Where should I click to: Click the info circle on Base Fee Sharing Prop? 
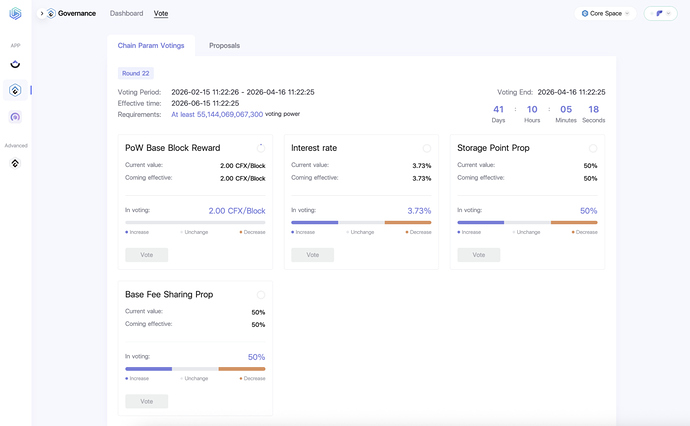(261, 294)
